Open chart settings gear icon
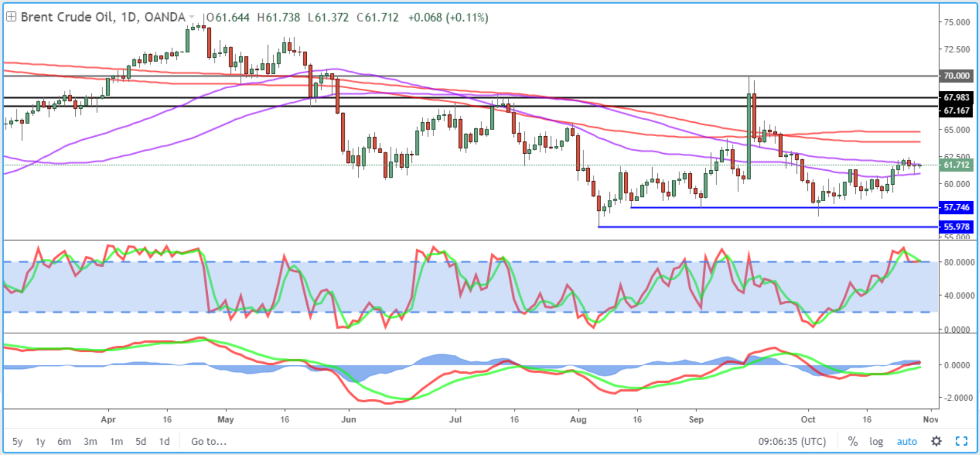980x455 pixels. tap(936, 441)
